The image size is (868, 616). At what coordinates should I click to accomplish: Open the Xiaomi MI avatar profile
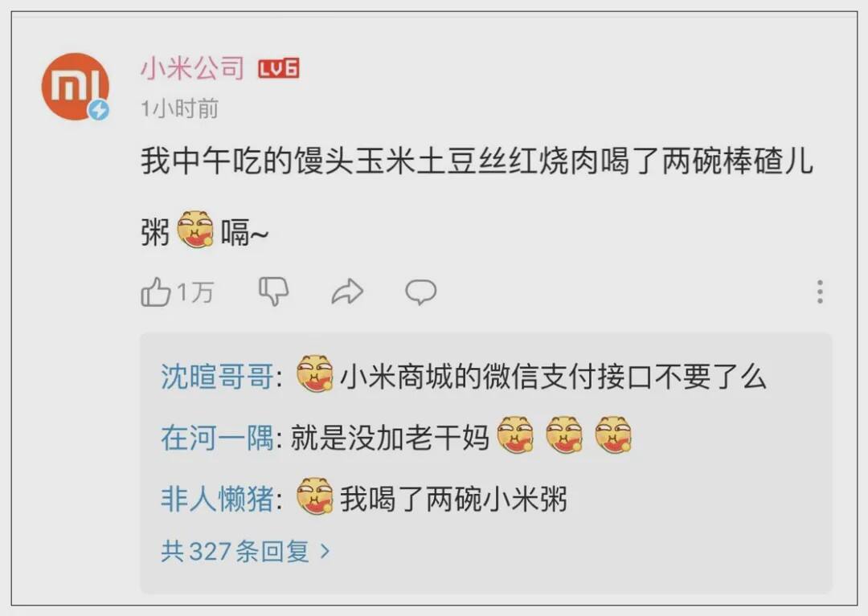click(x=76, y=86)
